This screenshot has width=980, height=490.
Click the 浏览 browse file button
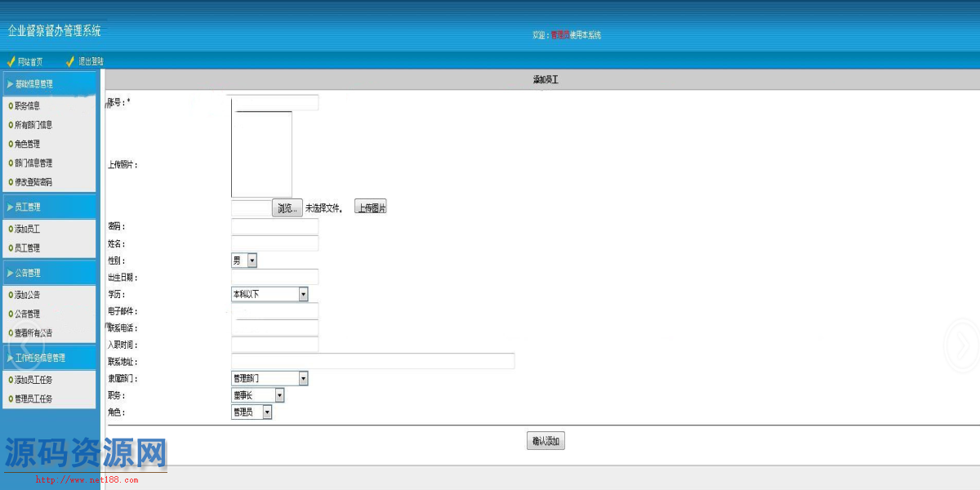(287, 208)
